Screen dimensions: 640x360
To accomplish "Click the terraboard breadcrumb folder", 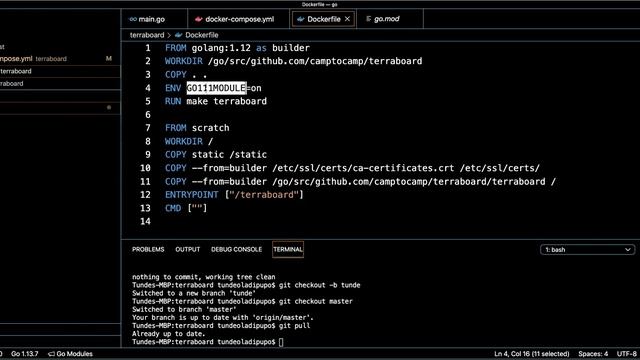I will 147,35.
